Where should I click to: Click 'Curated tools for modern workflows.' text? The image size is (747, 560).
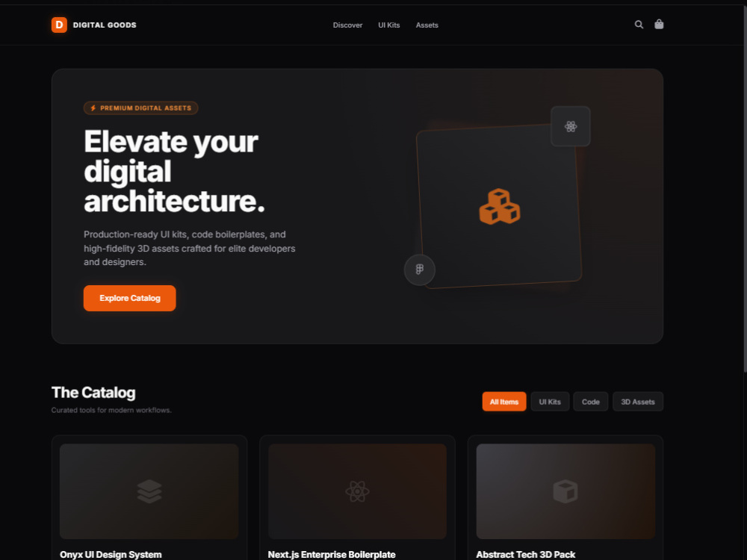[x=111, y=410]
